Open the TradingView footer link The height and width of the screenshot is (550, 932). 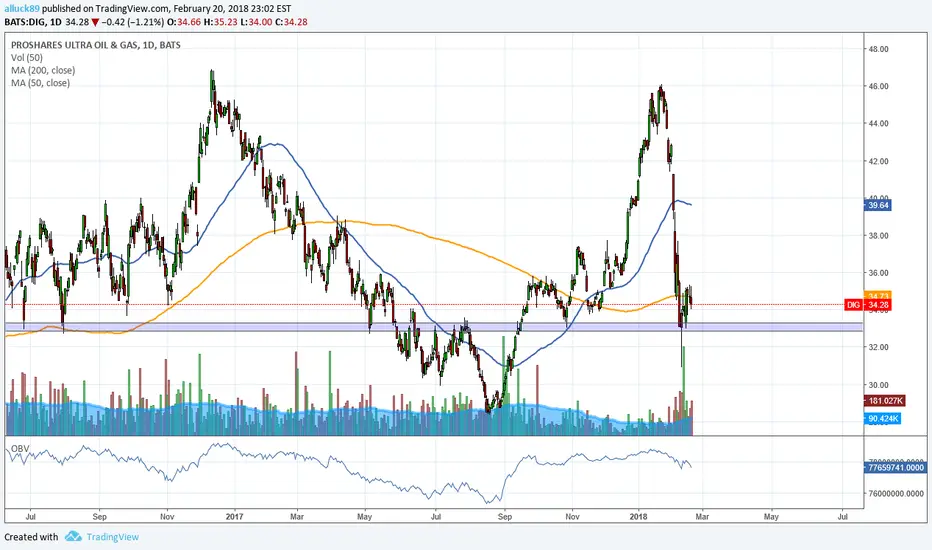112,537
